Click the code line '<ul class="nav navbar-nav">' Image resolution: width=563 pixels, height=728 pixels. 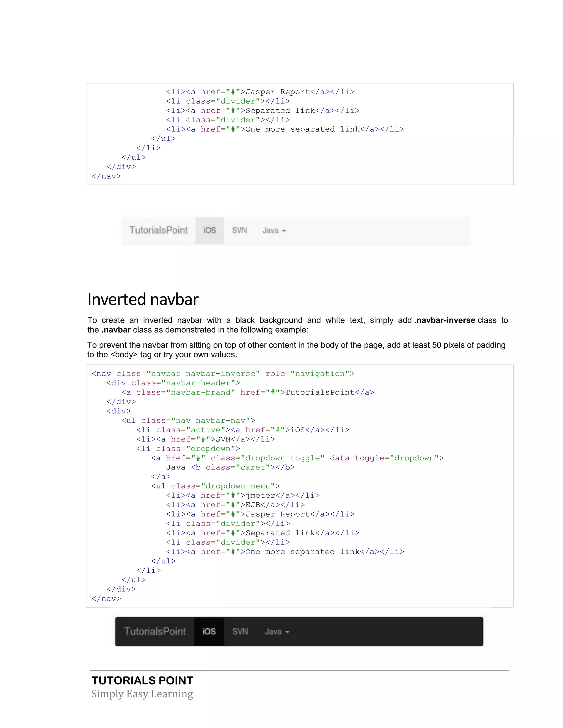[x=188, y=420]
